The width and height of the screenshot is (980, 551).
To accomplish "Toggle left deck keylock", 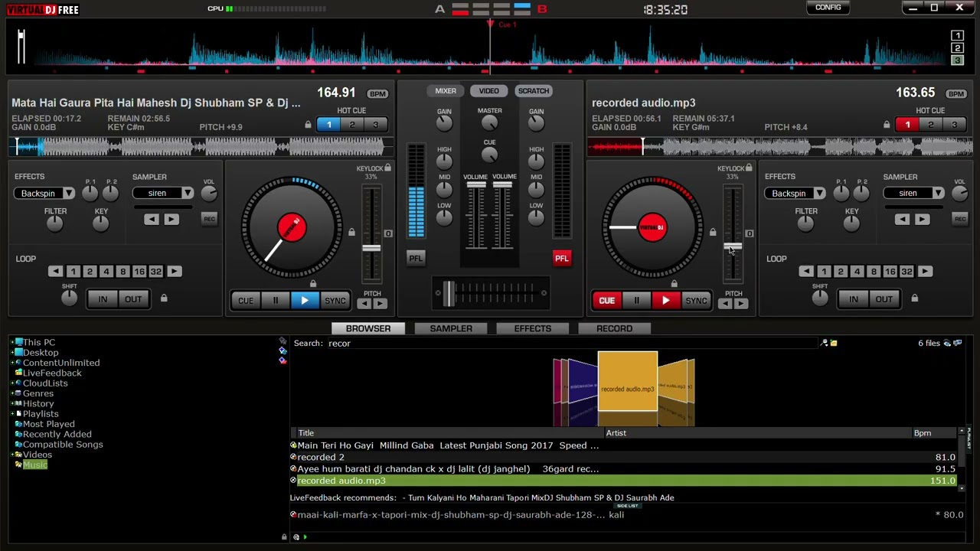I will (x=388, y=168).
